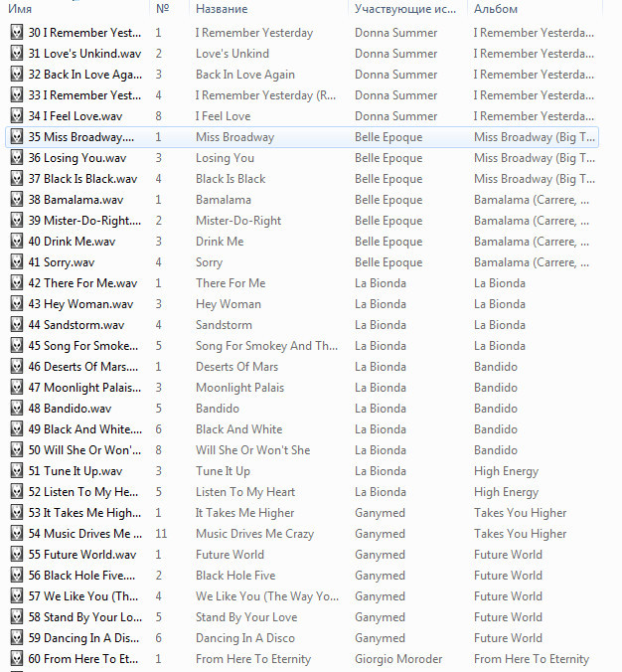622x672 pixels.
Task: Click track number 11 in Music Drives Me row
Action: tap(161, 534)
